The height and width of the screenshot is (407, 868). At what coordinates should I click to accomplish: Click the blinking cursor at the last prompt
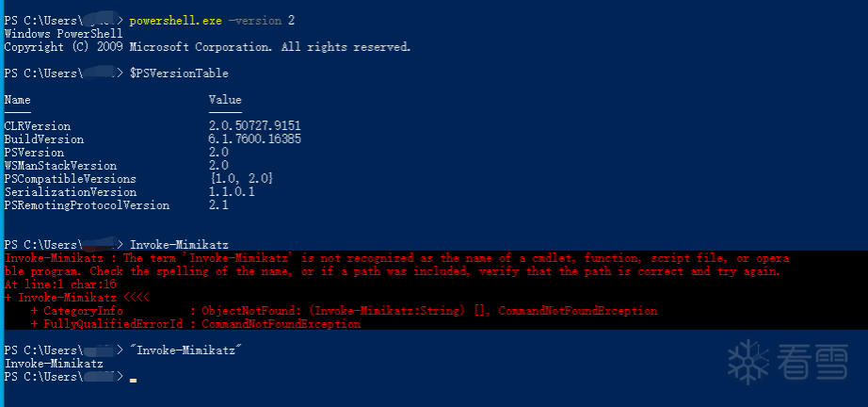[x=134, y=378]
